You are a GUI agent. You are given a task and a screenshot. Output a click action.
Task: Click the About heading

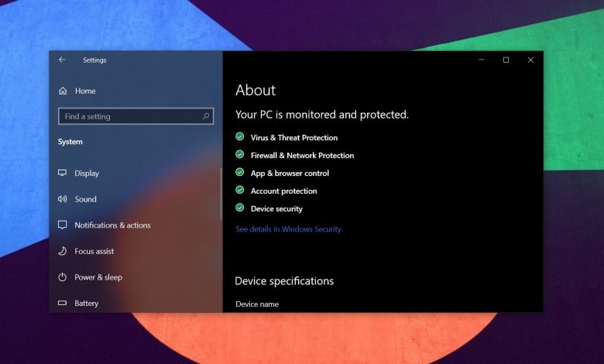click(256, 90)
